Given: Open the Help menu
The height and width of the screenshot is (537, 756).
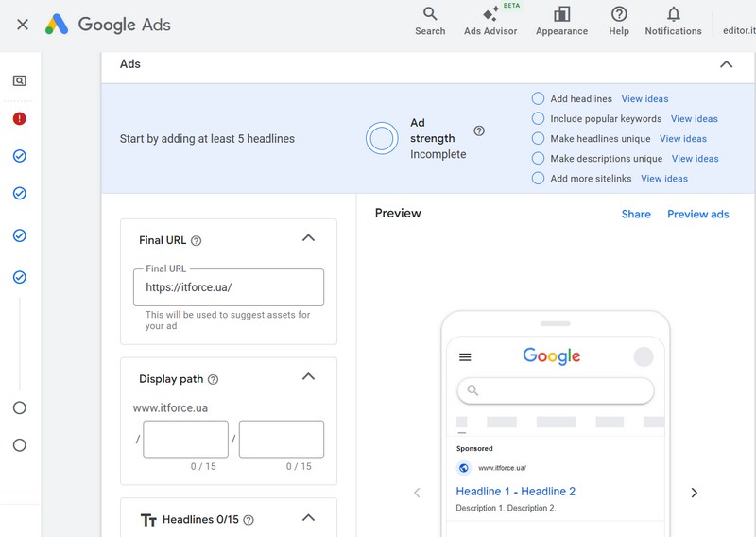Looking at the screenshot, I should [619, 21].
